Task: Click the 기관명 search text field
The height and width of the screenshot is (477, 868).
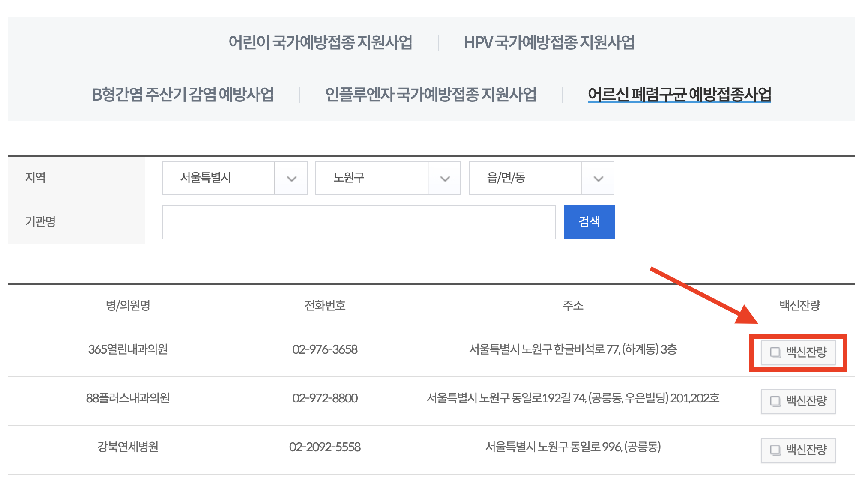Action: pos(359,222)
